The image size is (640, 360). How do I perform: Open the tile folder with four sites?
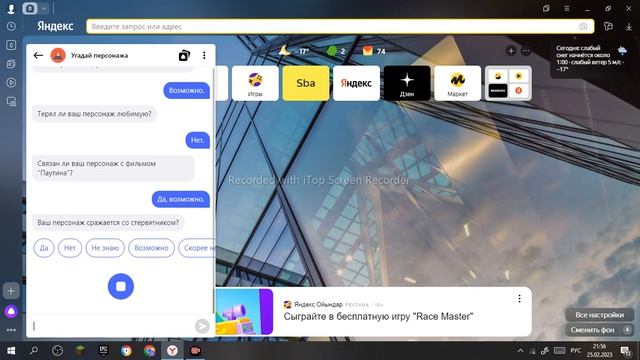point(508,83)
